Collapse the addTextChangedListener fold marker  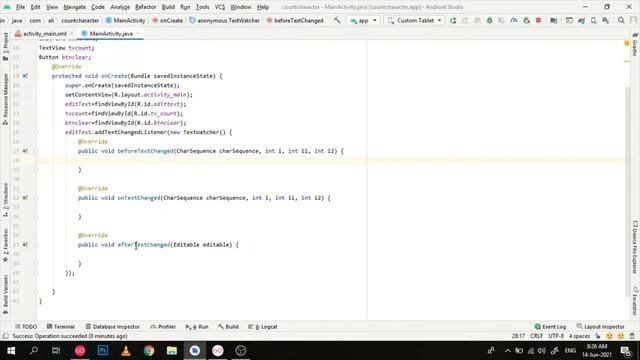(x=36, y=132)
